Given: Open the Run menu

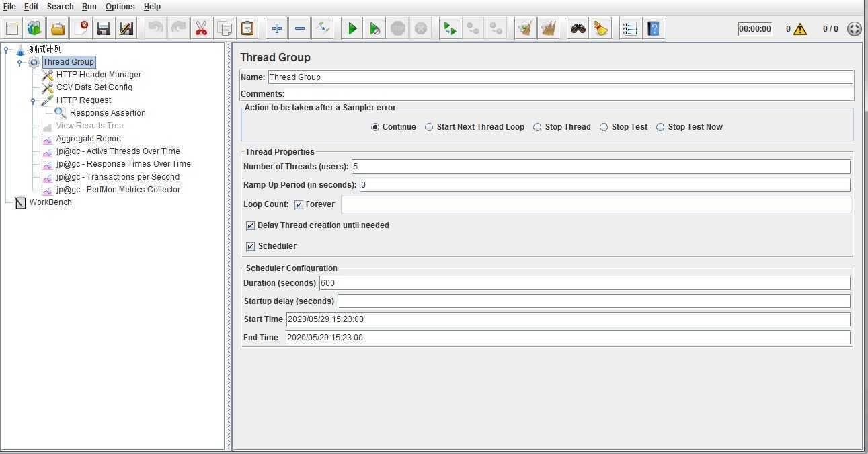Looking at the screenshot, I should click(89, 7).
